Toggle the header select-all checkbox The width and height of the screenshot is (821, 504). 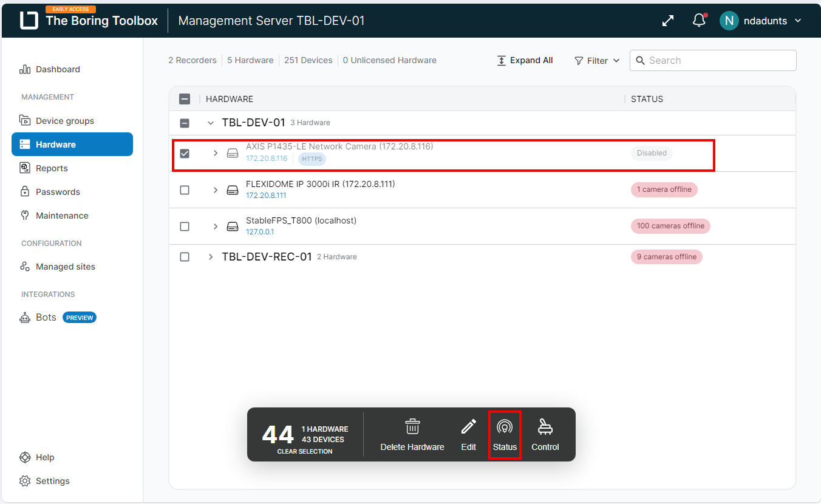pyautogui.click(x=185, y=99)
